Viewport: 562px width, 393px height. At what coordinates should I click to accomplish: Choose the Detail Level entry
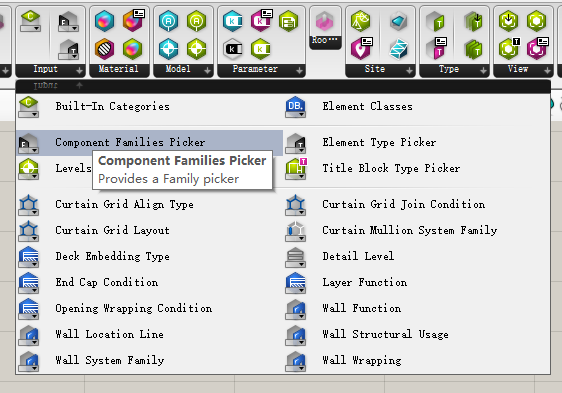coord(416,257)
